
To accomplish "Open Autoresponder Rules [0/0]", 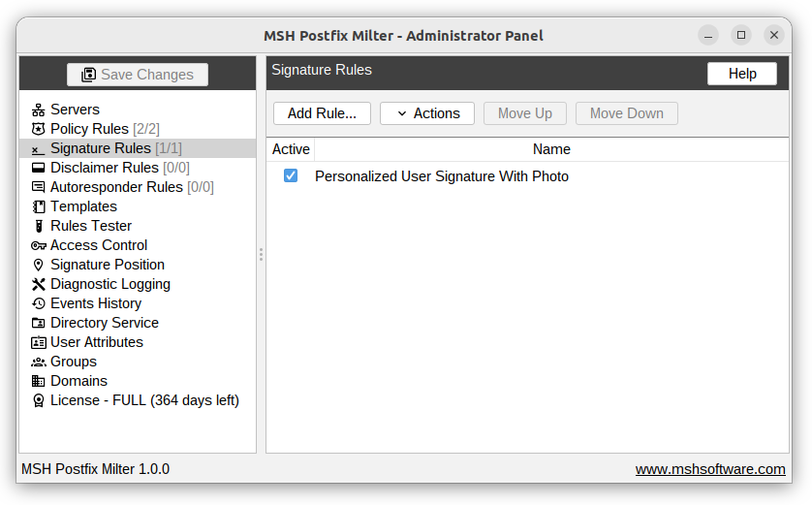I will [x=132, y=187].
